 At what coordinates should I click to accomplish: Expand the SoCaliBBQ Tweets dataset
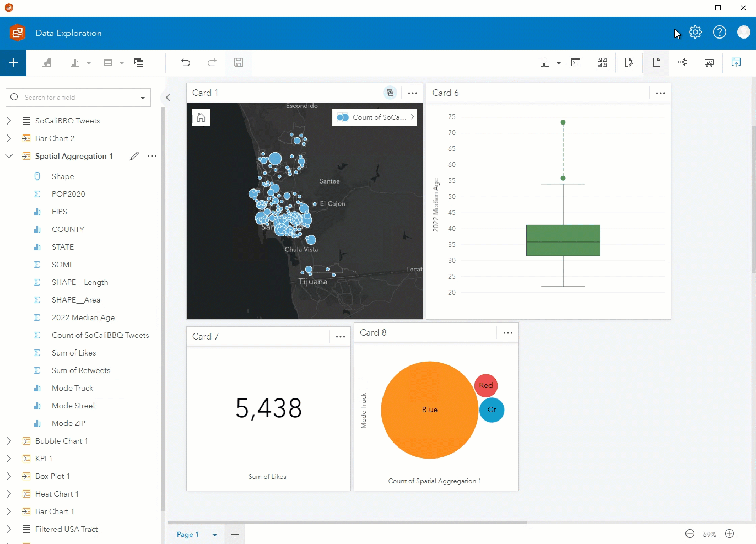point(8,121)
